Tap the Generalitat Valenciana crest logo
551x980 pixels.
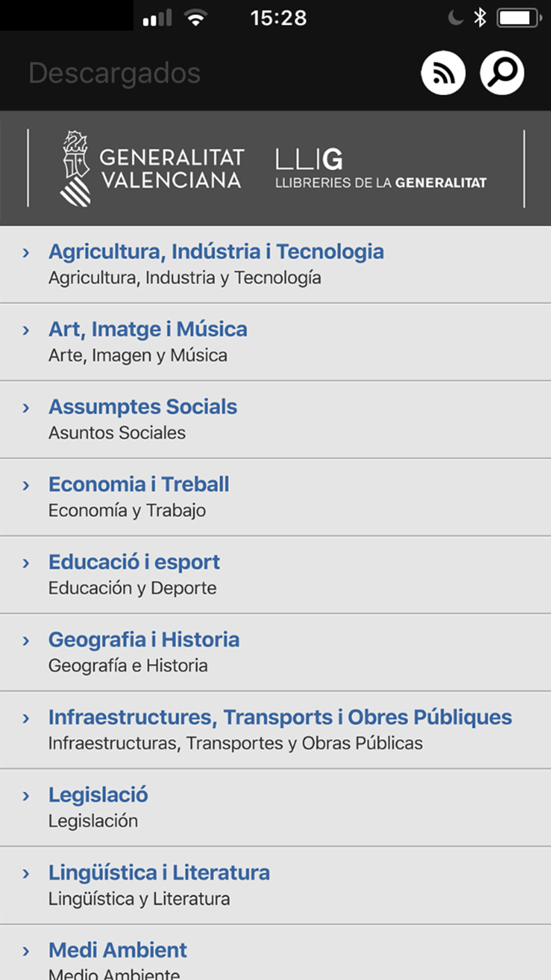[x=75, y=169]
